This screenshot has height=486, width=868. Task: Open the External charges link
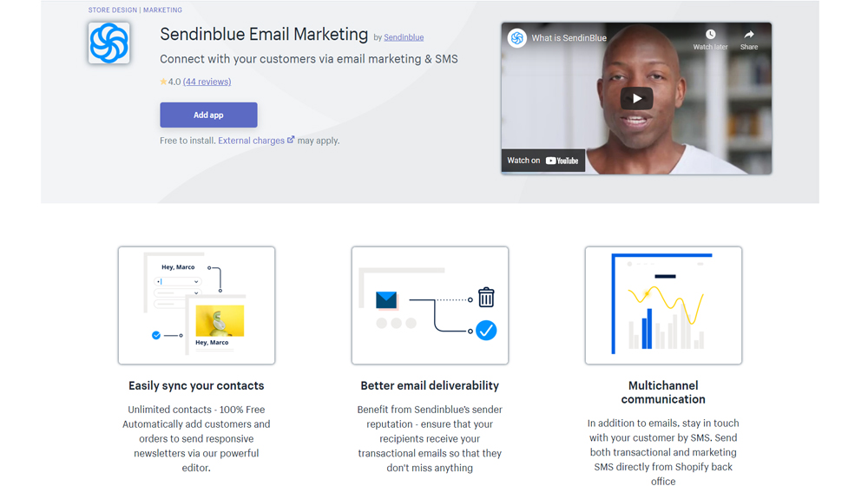click(x=252, y=141)
